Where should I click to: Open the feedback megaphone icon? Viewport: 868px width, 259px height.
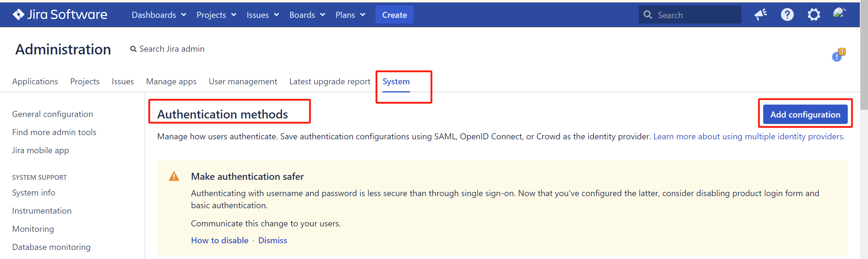pos(760,15)
